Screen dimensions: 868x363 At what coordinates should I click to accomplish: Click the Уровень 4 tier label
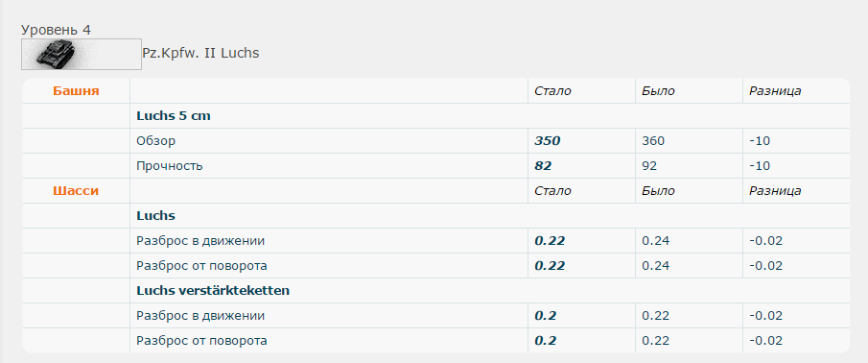click(x=56, y=30)
